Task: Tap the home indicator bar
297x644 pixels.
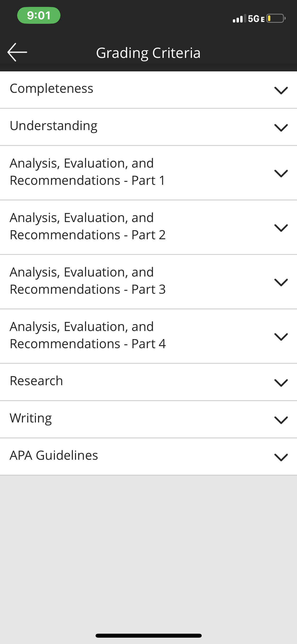Action: (149, 636)
